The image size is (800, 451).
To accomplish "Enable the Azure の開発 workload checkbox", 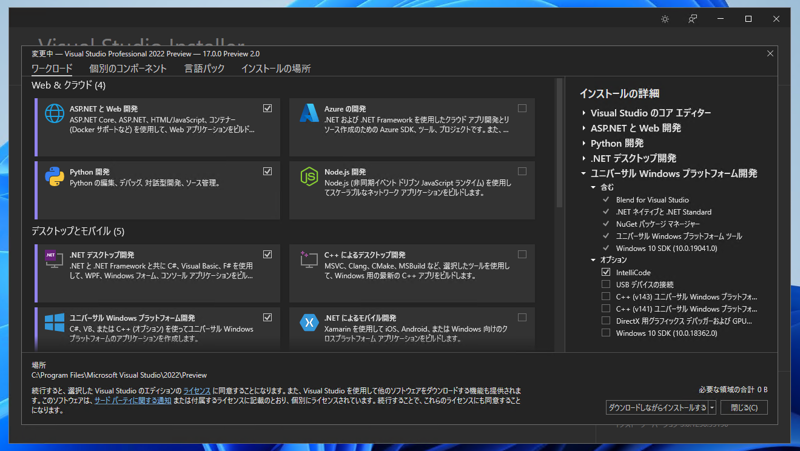I will pyautogui.click(x=522, y=108).
